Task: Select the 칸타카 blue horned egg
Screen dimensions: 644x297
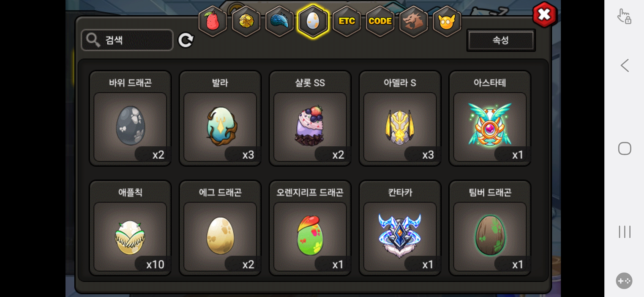Action: pos(400,228)
